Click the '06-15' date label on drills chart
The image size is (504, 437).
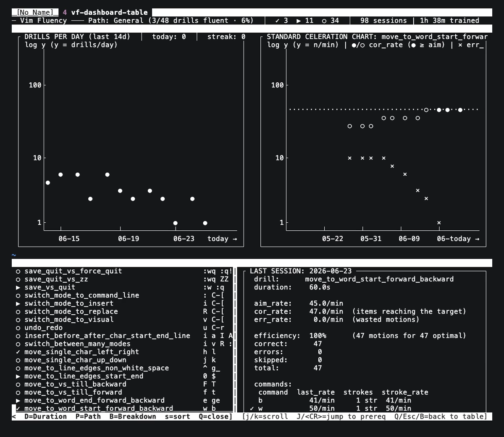coord(69,239)
